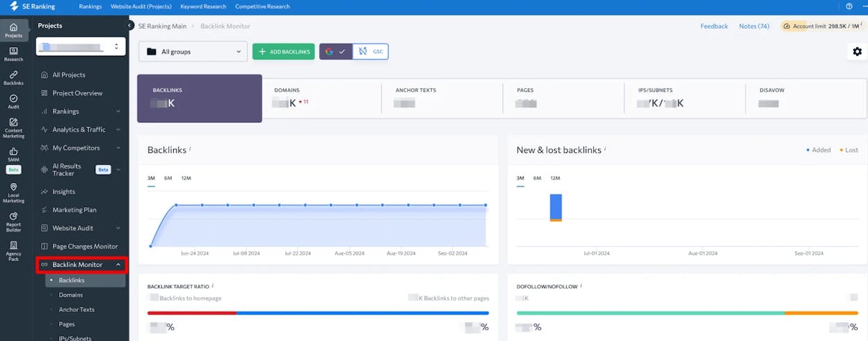Select 6M range on Backlinks chart
Image resolution: width=868 pixels, height=341 pixels.
tap(168, 178)
